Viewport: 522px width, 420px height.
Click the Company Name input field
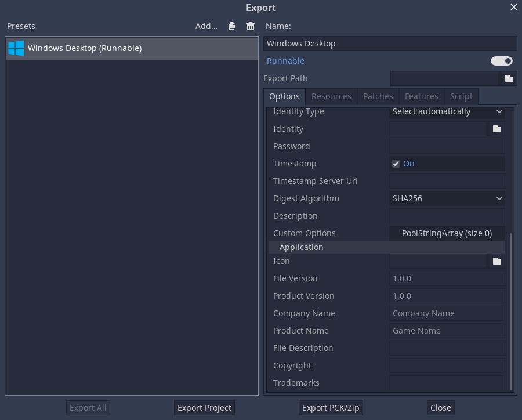pos(447,313)
